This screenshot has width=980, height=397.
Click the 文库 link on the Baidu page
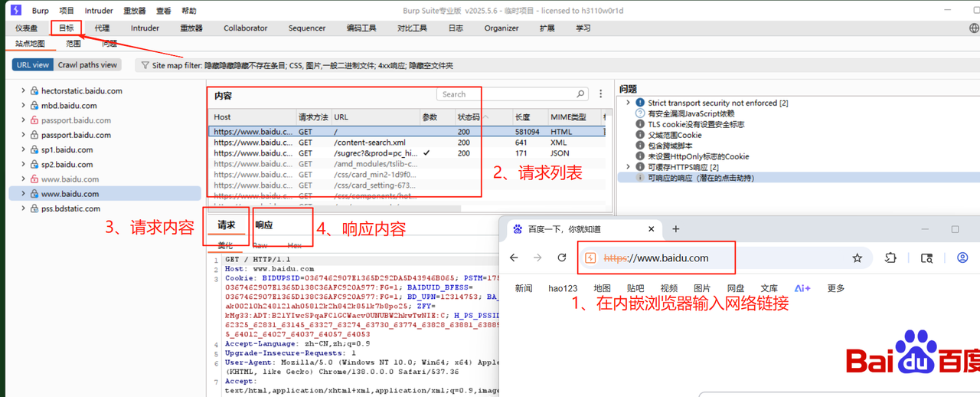pos(769,288)
